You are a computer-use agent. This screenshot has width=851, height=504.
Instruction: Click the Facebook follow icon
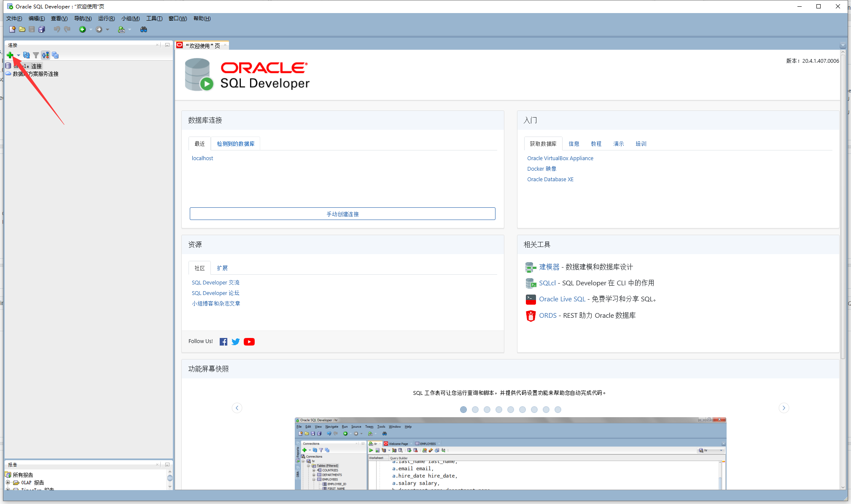click(x=223, y=341)
